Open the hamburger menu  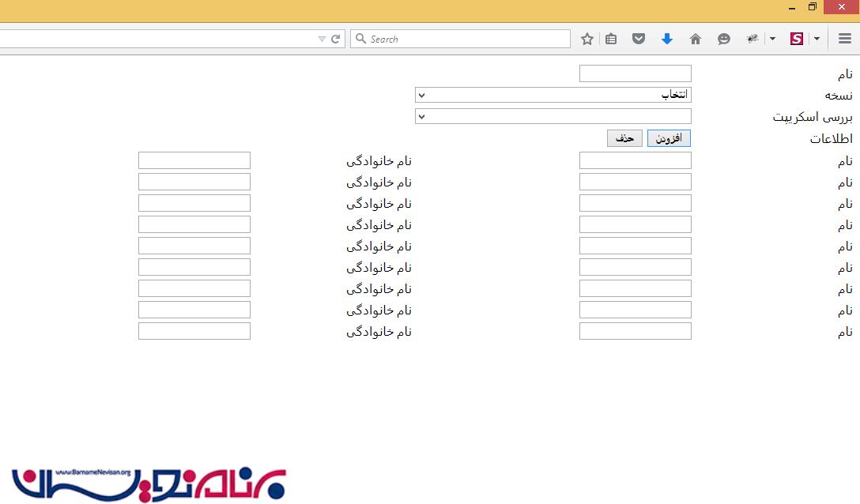tap(845, 39)
